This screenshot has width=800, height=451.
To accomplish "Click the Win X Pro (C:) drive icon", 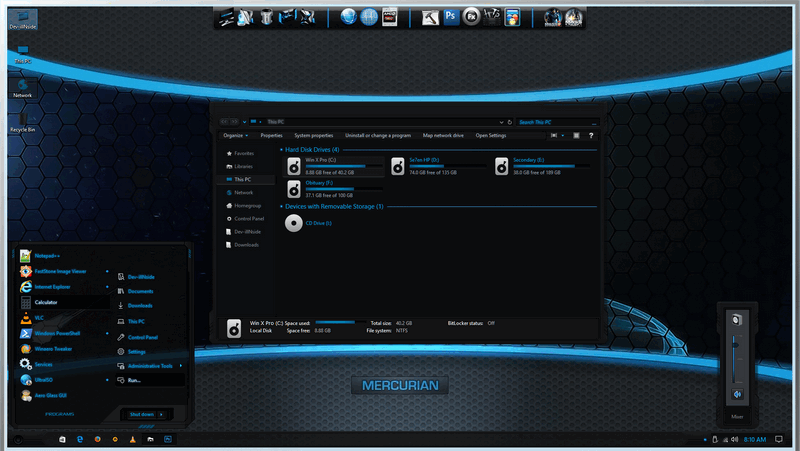I will [293, 163].
